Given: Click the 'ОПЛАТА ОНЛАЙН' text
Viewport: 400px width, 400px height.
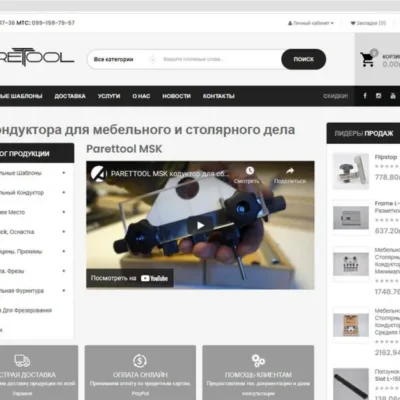Looking at the screenshot, I should tap(140, 375).
